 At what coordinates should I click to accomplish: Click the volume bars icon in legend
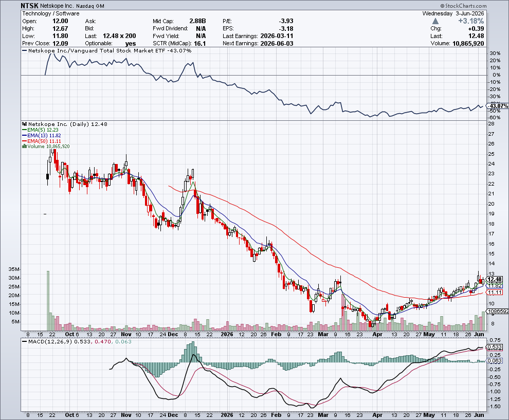(24, 147)
